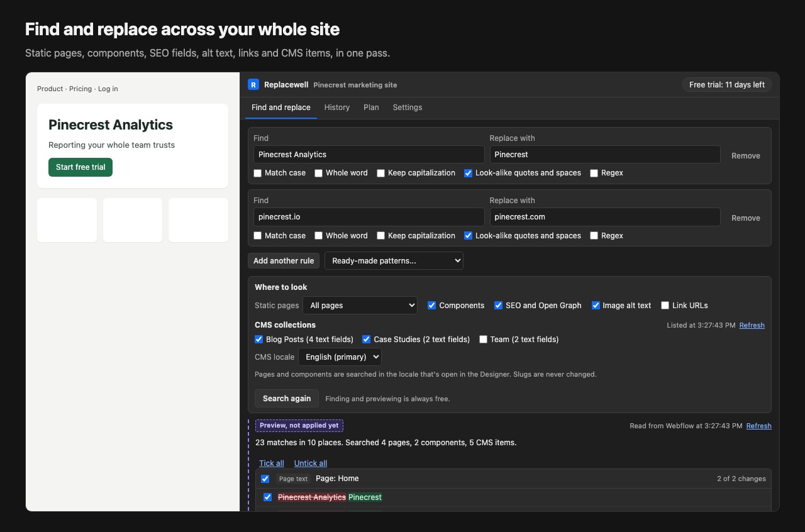Remove the pinecrest.io rule

tap(746, 218)
